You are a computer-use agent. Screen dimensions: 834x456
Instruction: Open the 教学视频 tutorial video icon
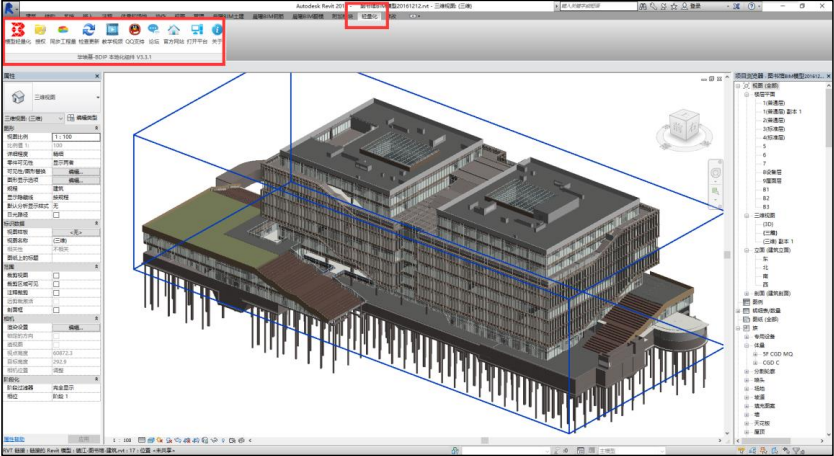point(112,30)
